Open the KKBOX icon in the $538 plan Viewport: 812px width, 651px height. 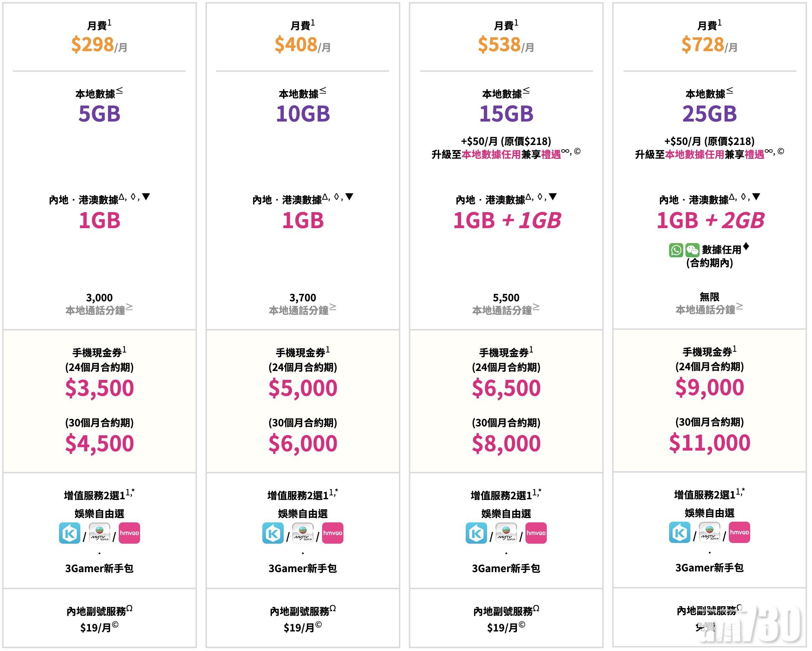pos(476,533)
